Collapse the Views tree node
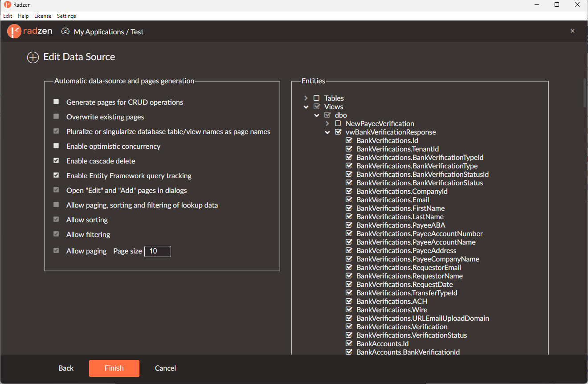Screen dimensions: 588x384 [x=306, y=107]
